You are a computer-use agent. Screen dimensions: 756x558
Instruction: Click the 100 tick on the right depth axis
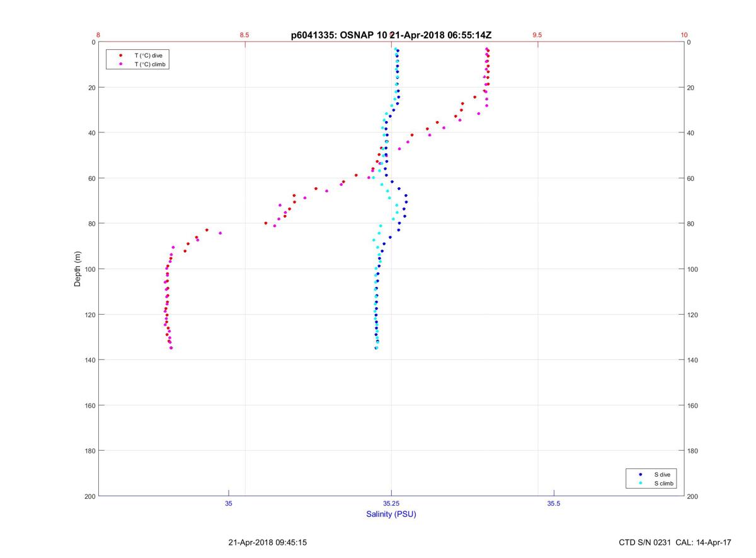tap(693, 269)
